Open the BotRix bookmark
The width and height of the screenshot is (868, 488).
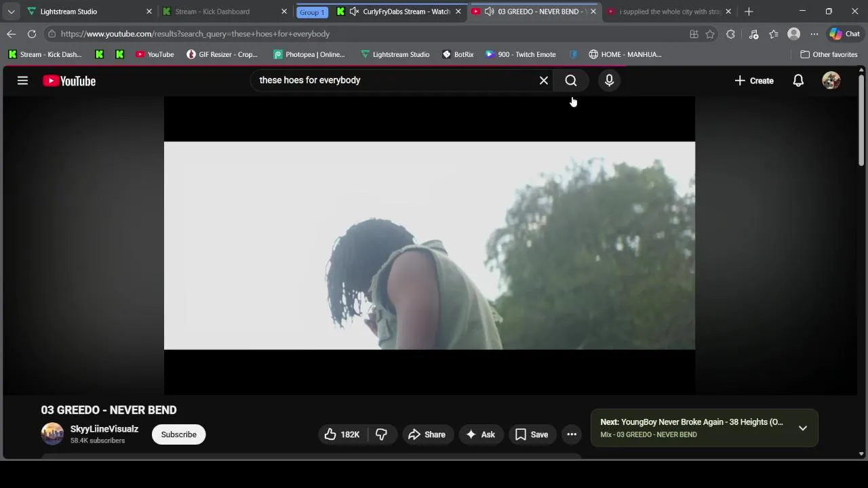[458, 54]
